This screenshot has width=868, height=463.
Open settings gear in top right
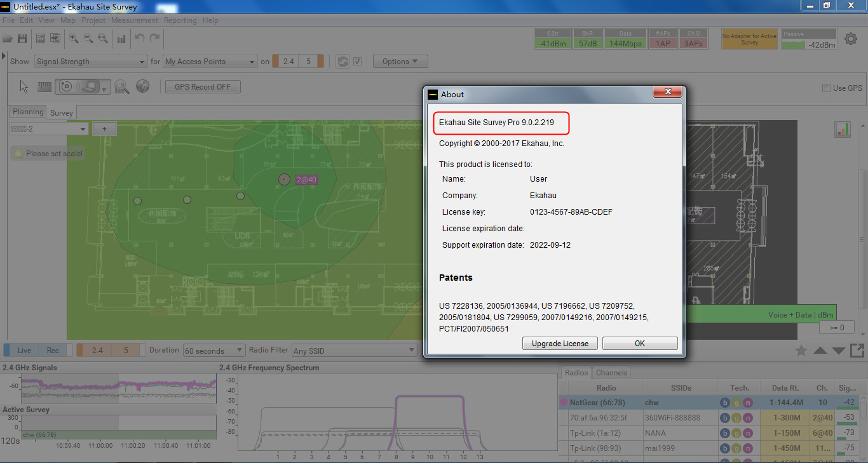850,39
